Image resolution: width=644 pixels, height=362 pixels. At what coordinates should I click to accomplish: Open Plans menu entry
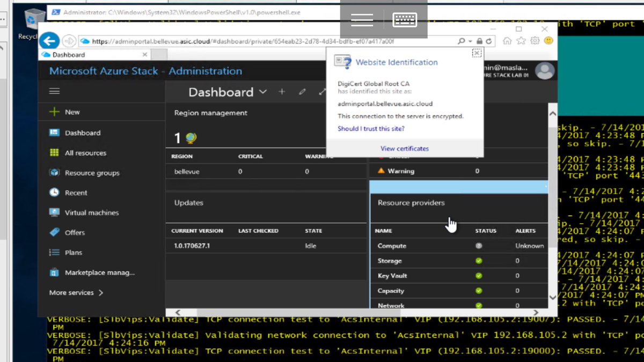coord(74,253)
